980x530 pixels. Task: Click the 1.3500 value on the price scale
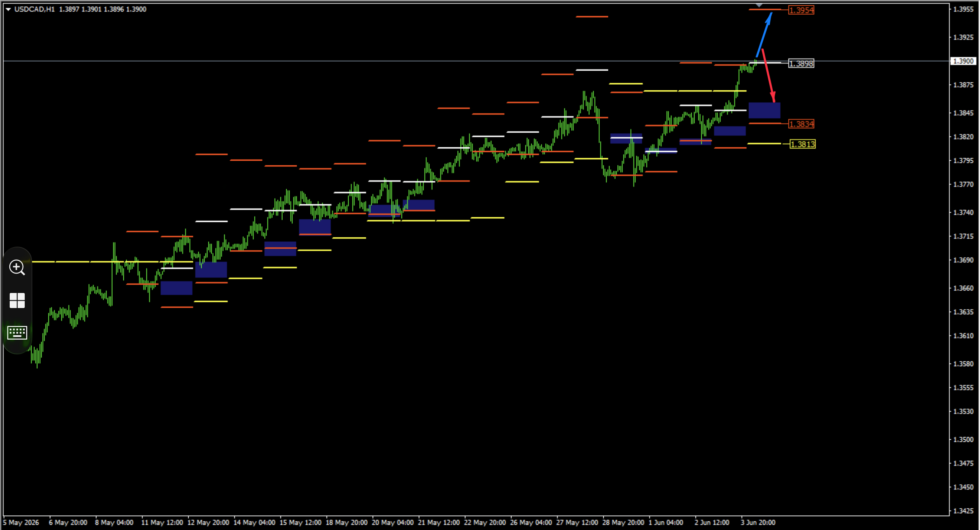tap(963, 439)
